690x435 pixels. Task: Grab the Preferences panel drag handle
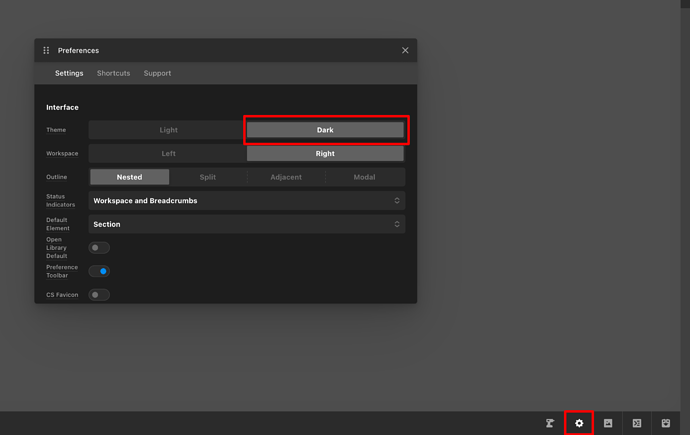(x=46, y=50)
